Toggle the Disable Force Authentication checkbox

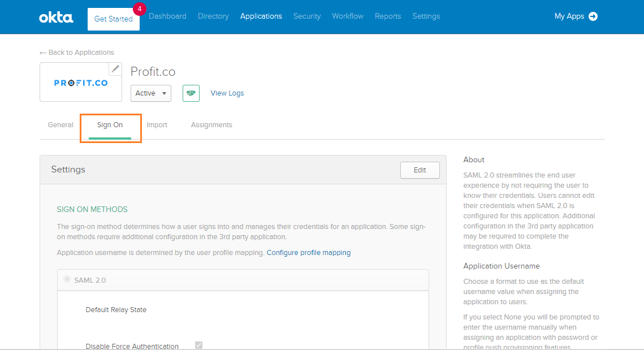click(x=198, y=345)
